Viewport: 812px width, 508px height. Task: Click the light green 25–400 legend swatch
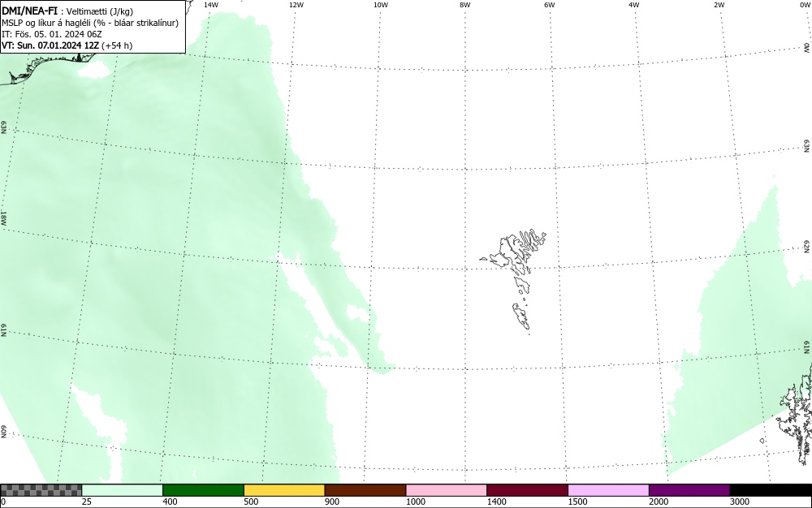[123, 490]
